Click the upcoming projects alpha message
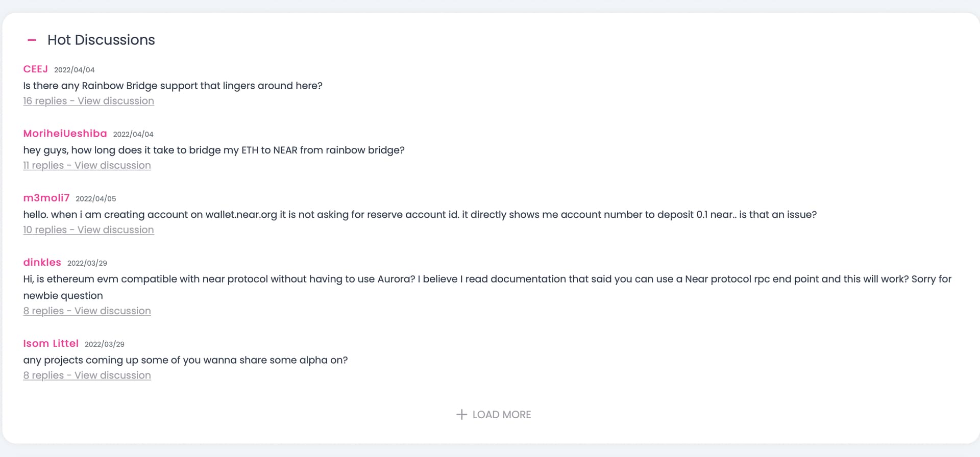The width and height of the screenshot is (980, 457). [185, 360]
